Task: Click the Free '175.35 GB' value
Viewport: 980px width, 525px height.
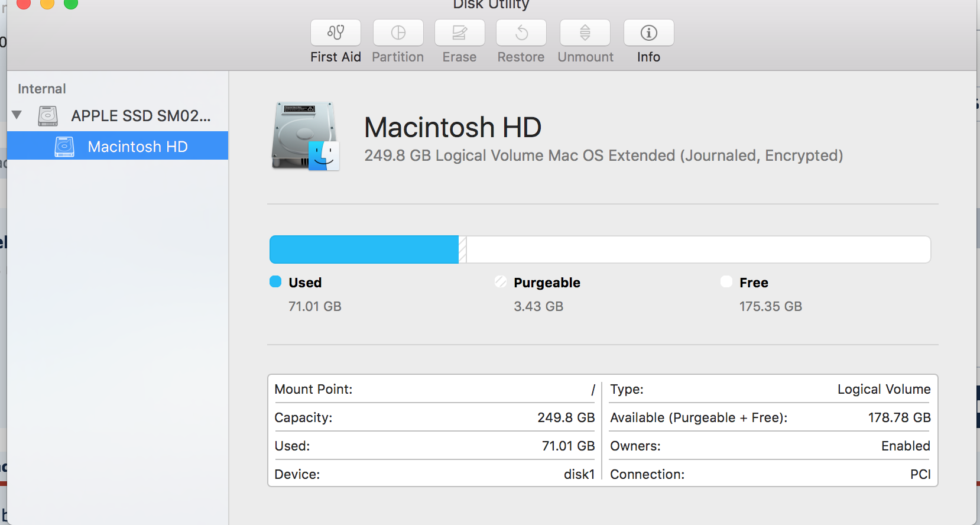Action: pyautogui.click(x=771, y=306)
